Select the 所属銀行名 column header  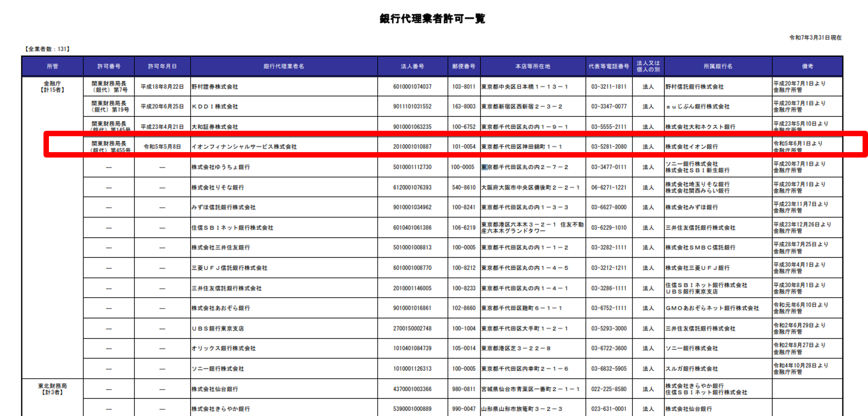point(718,66)
